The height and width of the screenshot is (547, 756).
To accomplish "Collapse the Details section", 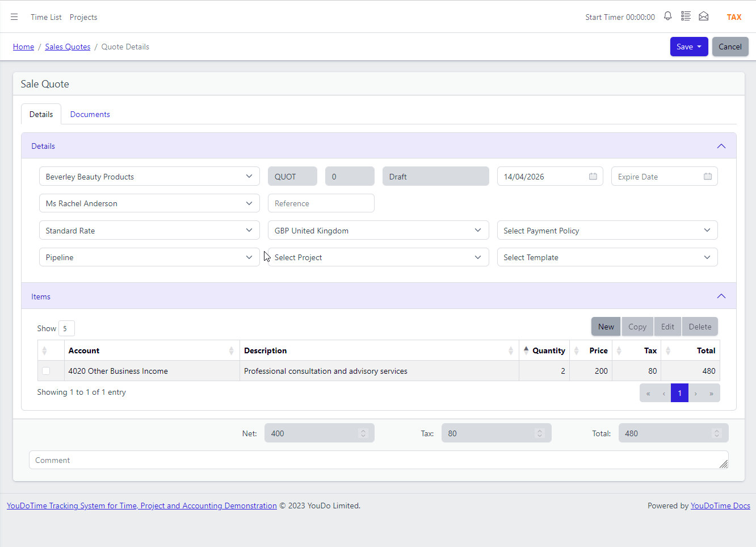I will [721, 146].
